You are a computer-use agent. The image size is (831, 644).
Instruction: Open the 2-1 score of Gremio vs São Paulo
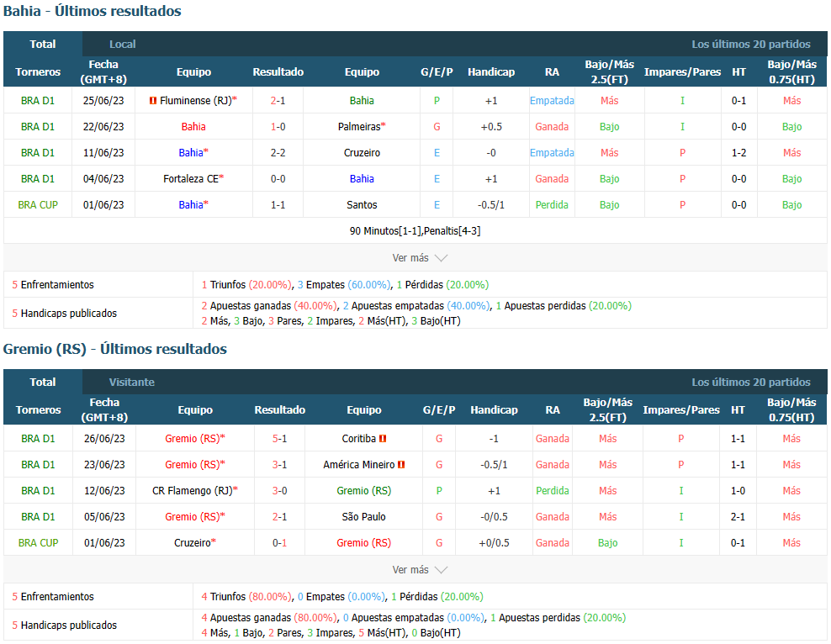280,516
